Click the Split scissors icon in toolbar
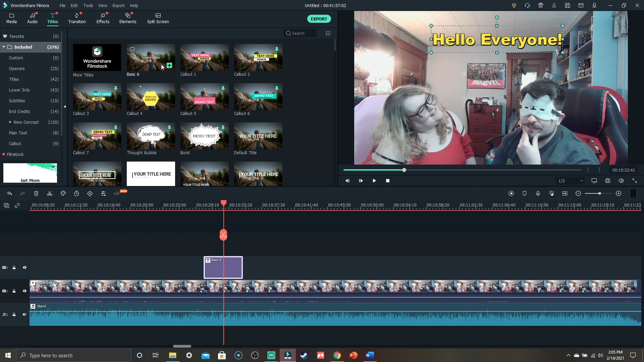The width and height of the screenshot is (644, 362). pos(50,193)
